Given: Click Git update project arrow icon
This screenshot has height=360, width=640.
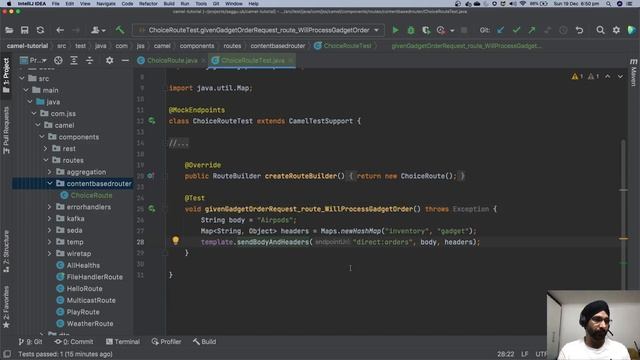Looking at the screenshot, I should pyautogui.click(x=500, y=30).
